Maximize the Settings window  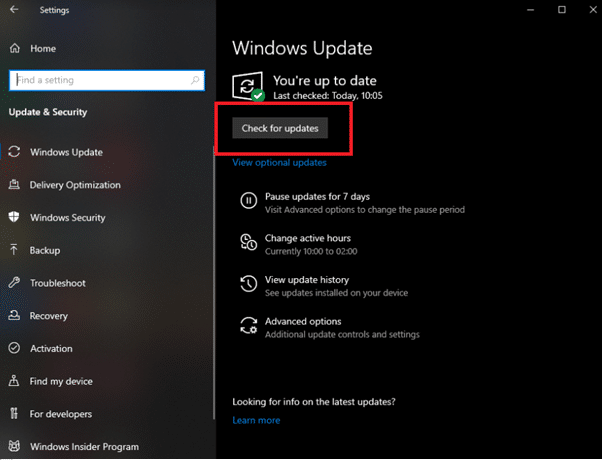pyautogui.click(x=562, y=10)
